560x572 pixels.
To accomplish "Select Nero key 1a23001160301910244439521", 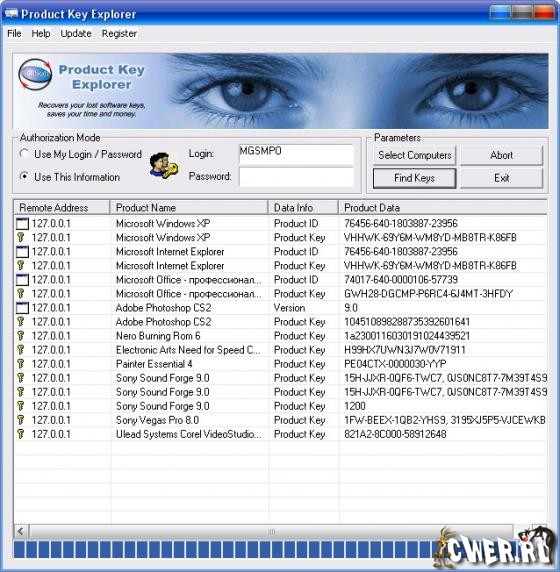I will 407,336.
